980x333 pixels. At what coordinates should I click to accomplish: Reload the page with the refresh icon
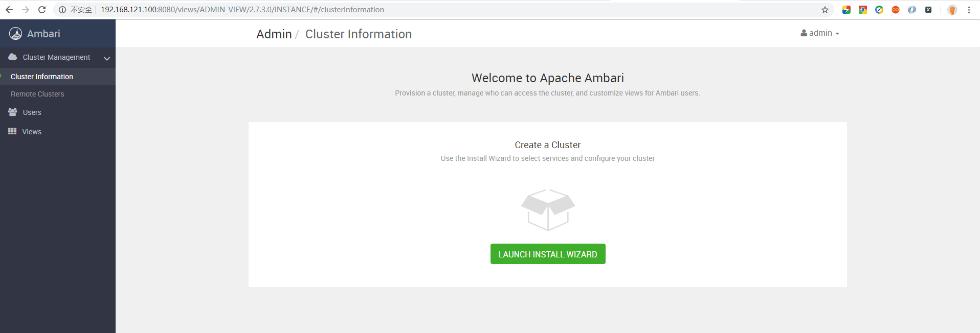(42, 10)
